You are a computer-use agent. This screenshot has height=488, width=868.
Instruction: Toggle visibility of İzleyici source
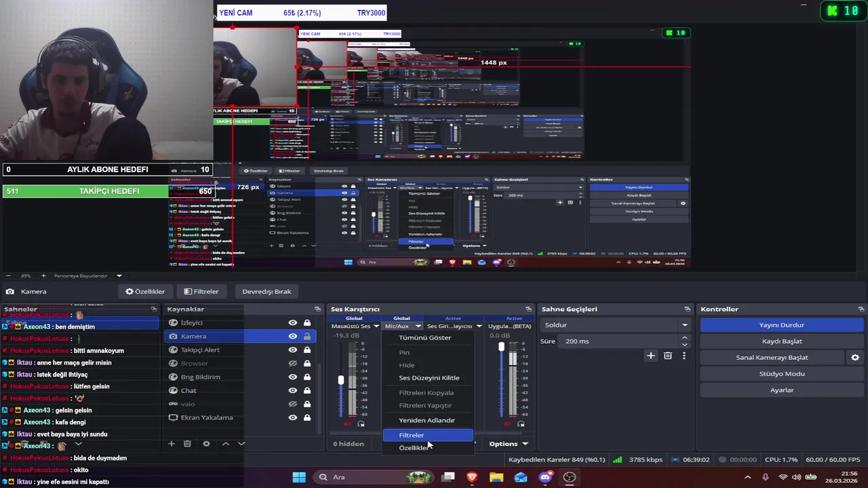293,323
